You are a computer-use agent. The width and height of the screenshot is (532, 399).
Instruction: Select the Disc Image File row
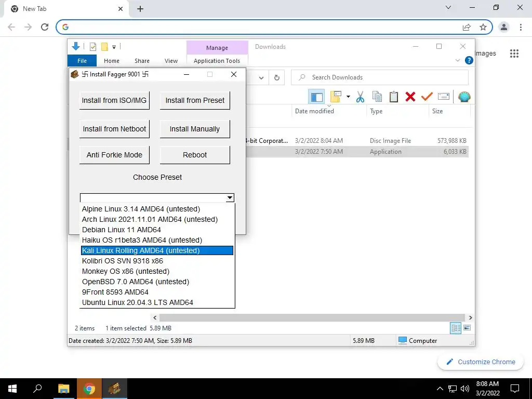click(x=357, y=140)
